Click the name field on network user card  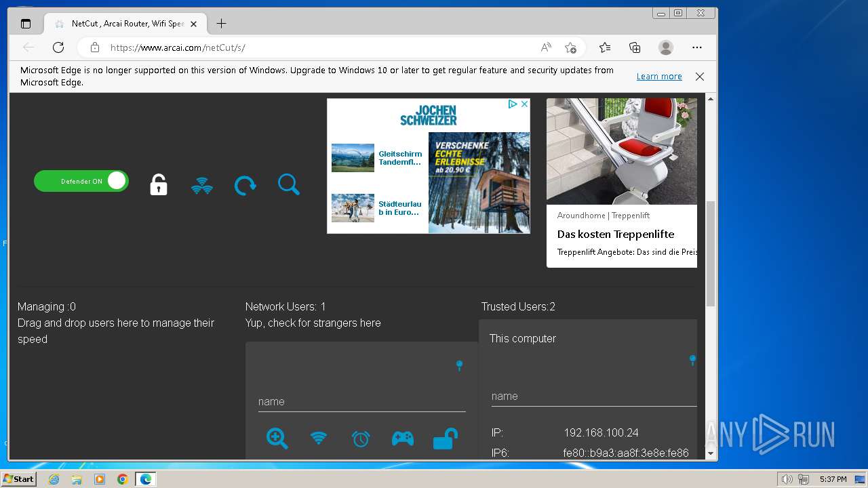point(361,401)
